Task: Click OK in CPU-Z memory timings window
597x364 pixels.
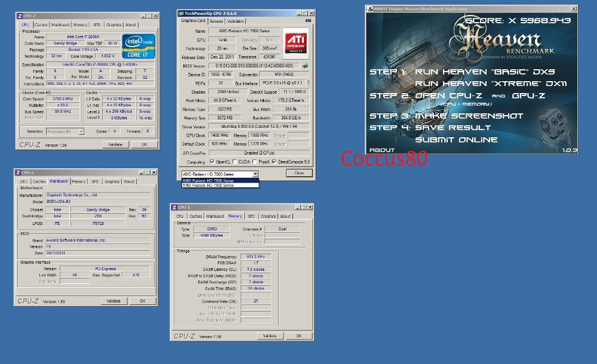Action: [x=299, y=336]
